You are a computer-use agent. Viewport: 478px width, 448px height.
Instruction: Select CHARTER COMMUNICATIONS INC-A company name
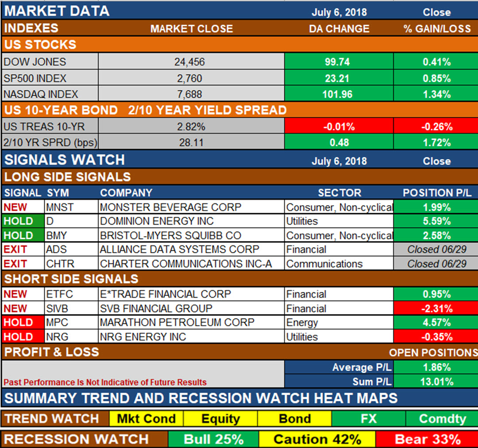click(185, 264)
